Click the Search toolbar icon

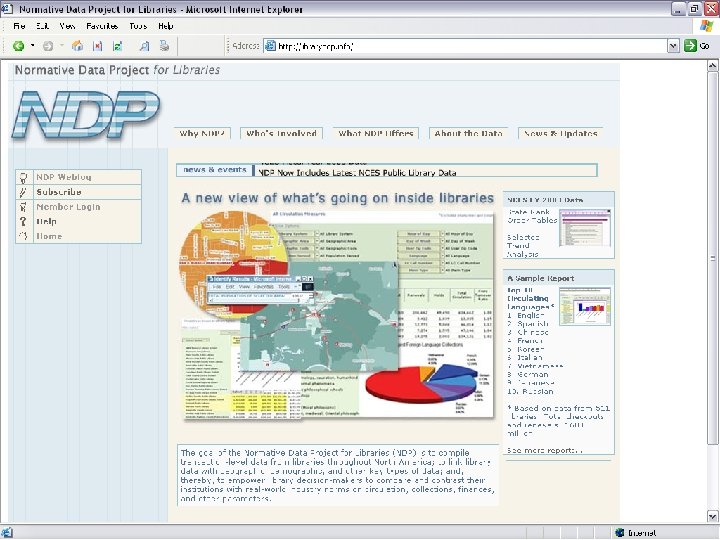(145, 46)
